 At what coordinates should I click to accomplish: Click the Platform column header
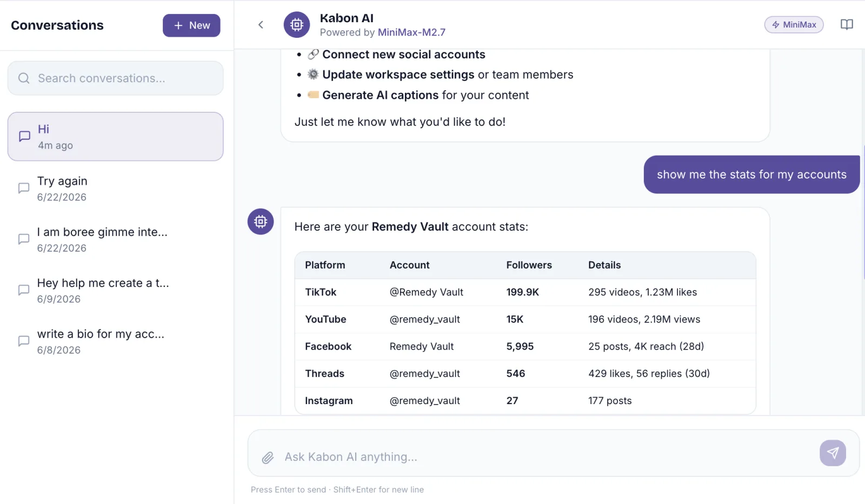(325, 265)
